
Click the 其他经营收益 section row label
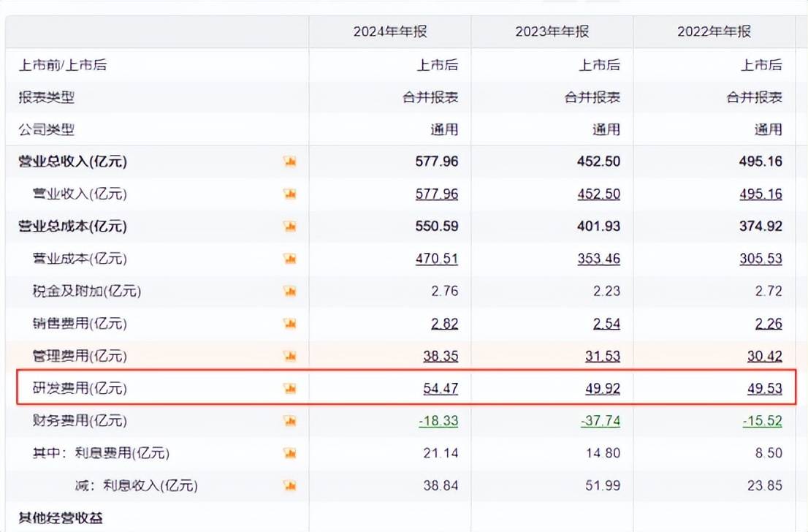[x=61, y=518]
